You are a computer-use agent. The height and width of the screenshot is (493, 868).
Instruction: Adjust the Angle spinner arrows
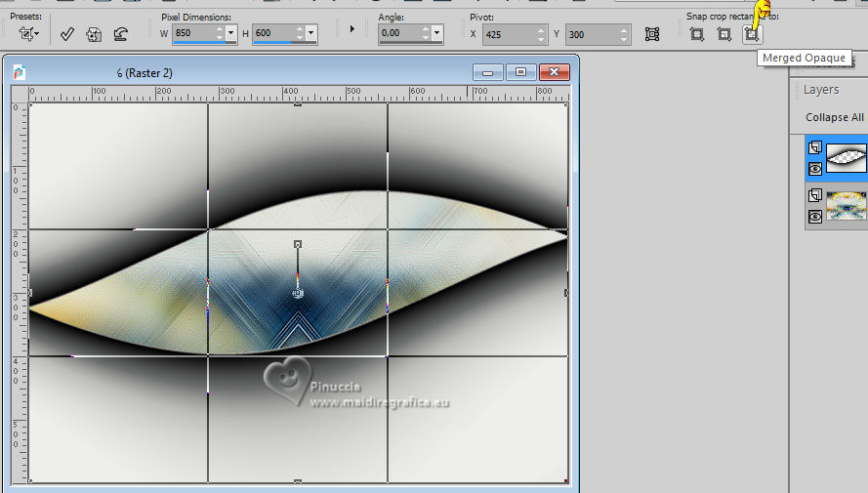tap(426, 33)
